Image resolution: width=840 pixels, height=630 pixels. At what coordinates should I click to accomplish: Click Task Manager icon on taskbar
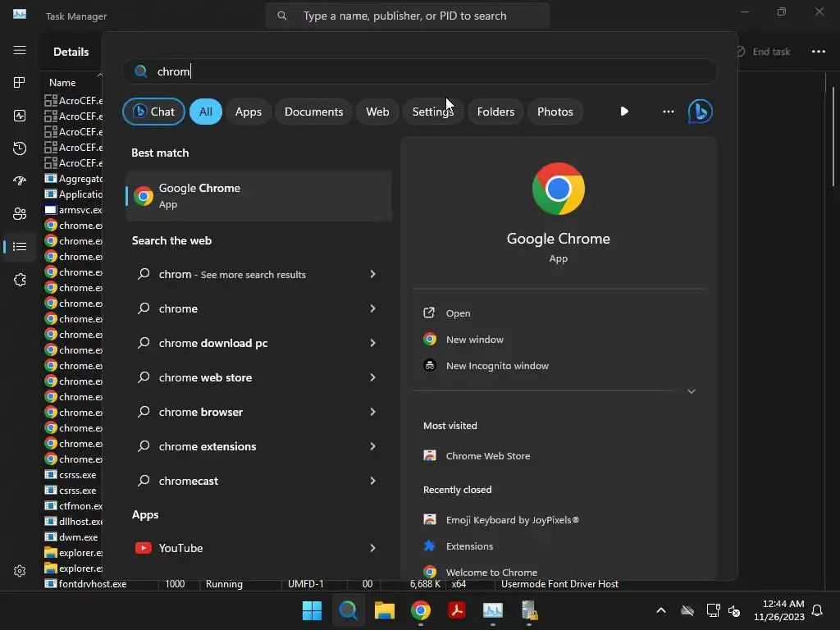pyautogui.click(x=493, y=610)
